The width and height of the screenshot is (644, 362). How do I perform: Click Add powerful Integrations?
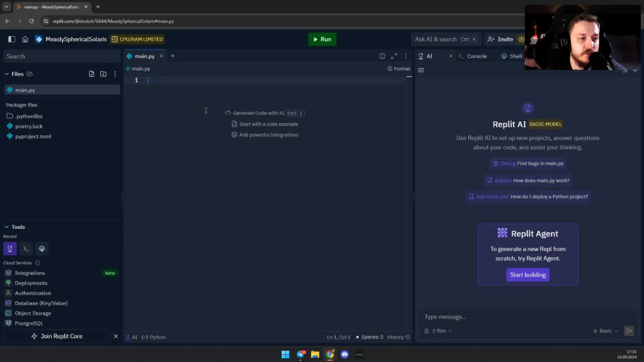click(265, 135)
